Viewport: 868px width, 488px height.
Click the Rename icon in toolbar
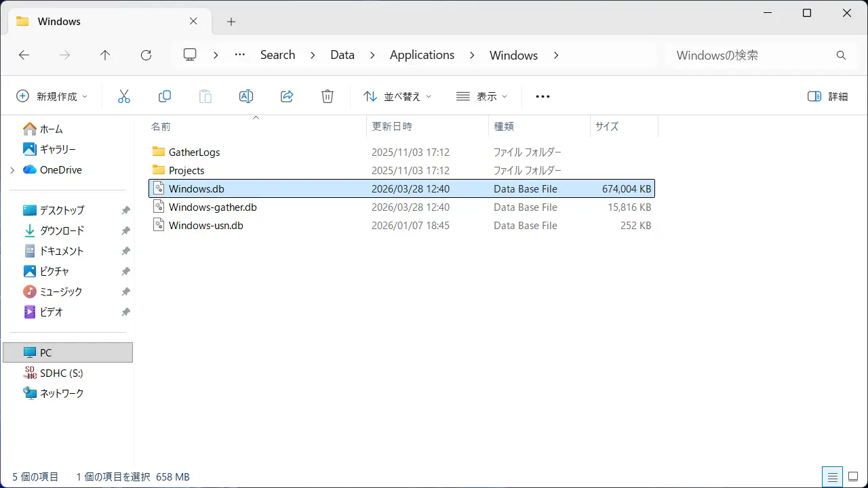point(245,96)
